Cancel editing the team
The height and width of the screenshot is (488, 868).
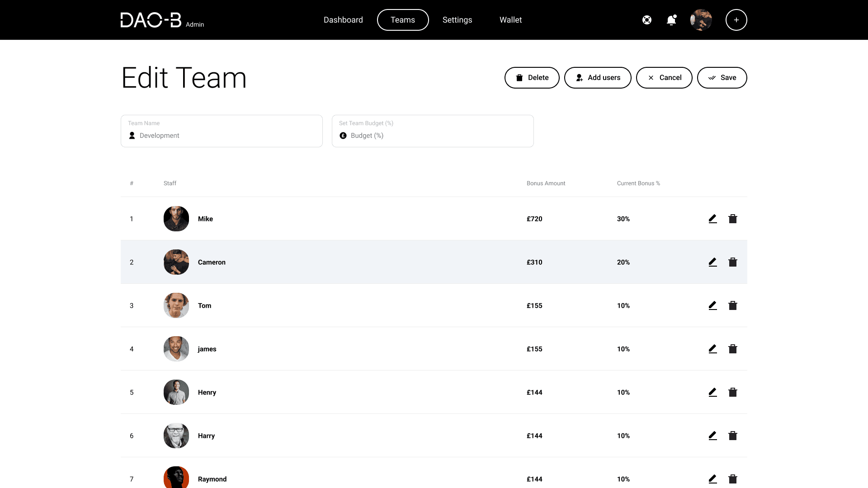click(x=664, y=78)
